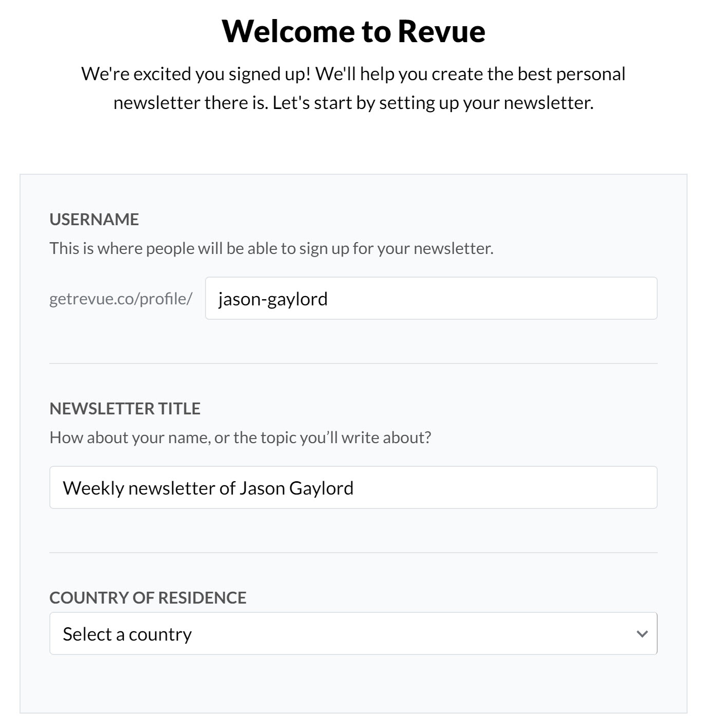Click the USERNAME label

[94, 220]
